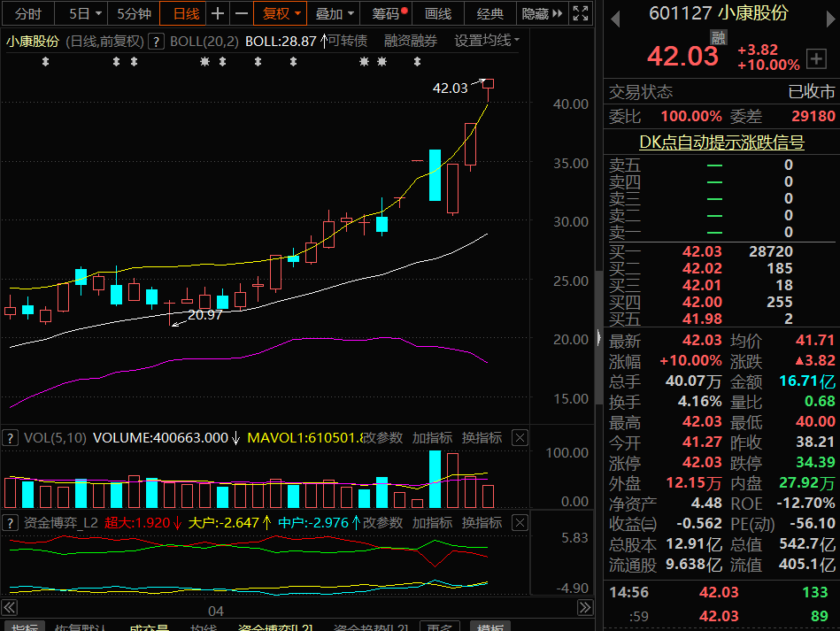Click 换指标 in the VOL panel
Viewport: 840px width, 631px height.
pyautogui.click(x=482, y=438)
